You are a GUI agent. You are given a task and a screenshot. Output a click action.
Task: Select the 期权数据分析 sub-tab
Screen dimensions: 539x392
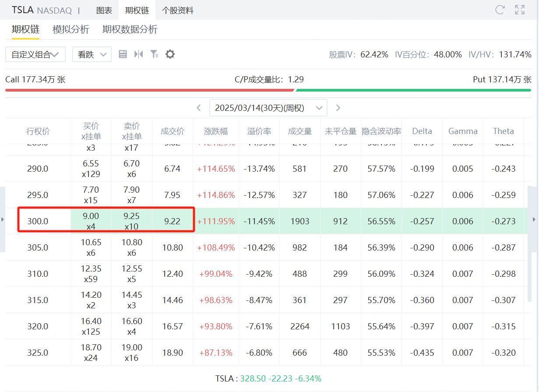[130, 29]
